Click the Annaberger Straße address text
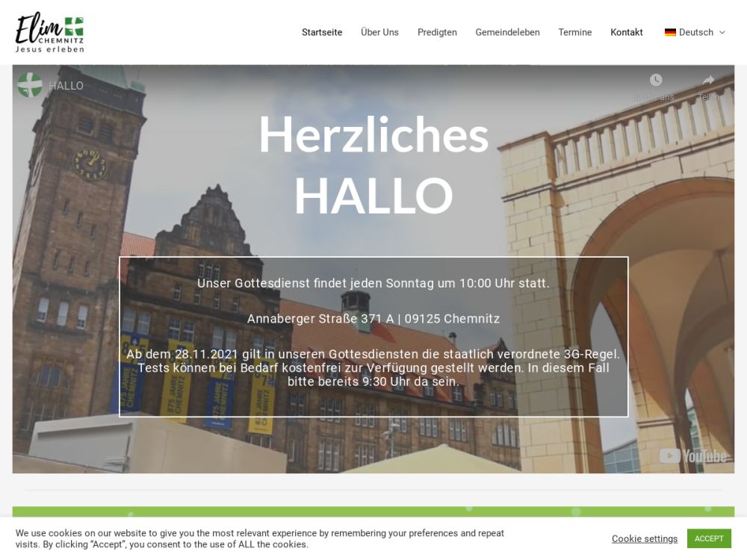 pyautogui.click(x=373, y=319)
